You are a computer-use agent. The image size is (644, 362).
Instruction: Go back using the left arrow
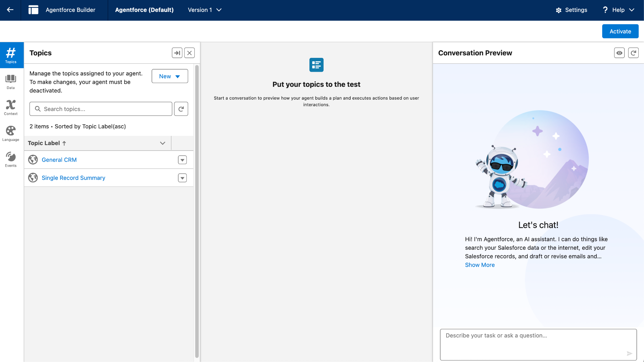pos(10,10)
